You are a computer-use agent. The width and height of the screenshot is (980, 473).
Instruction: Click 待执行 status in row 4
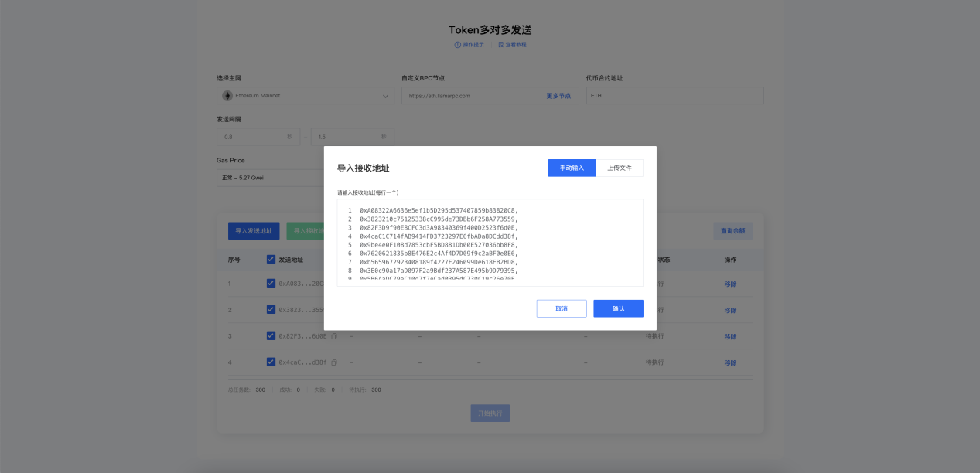[x=654, y=362]
